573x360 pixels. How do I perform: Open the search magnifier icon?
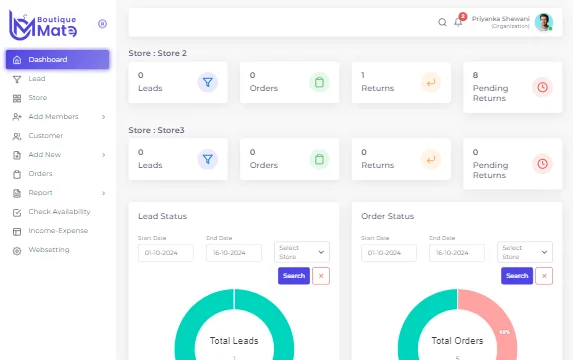coord(442,22)
